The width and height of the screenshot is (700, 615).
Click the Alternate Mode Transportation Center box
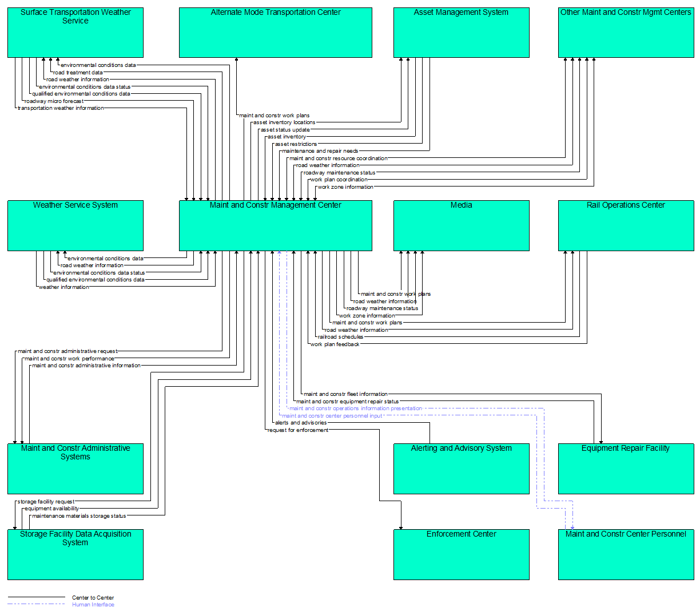(x=276, y=33)
